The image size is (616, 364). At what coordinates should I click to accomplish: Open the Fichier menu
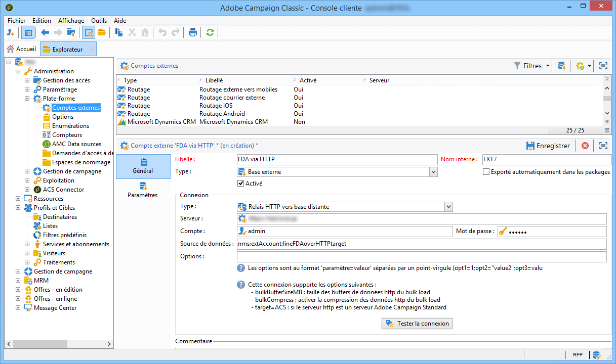(x=17, y=21)
